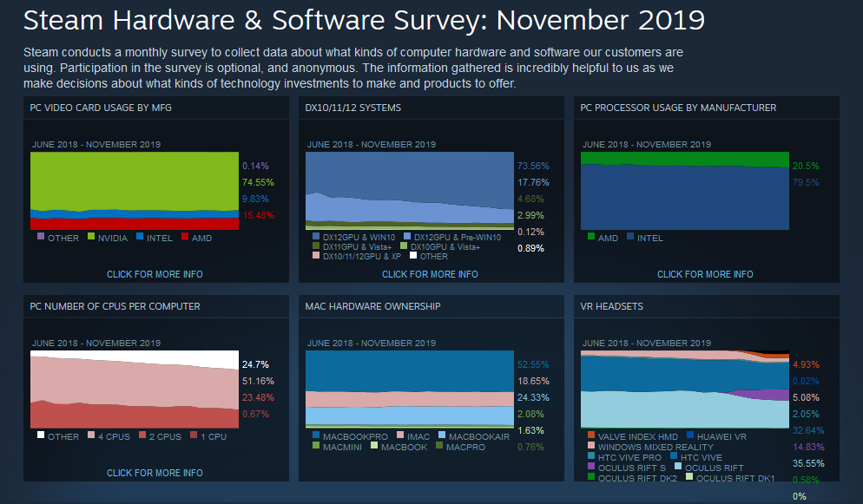Click the Number of CPUs per Computer chart
This screenshot has height=504, width=863.
click(x=135, y=389)
